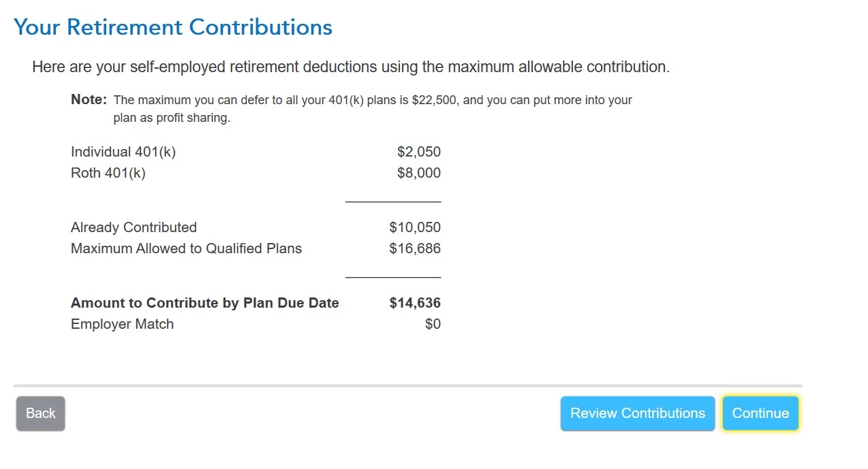Select the $8,000 Roth 401(k) amount
868x469 pixels.
tap(418, 173)
